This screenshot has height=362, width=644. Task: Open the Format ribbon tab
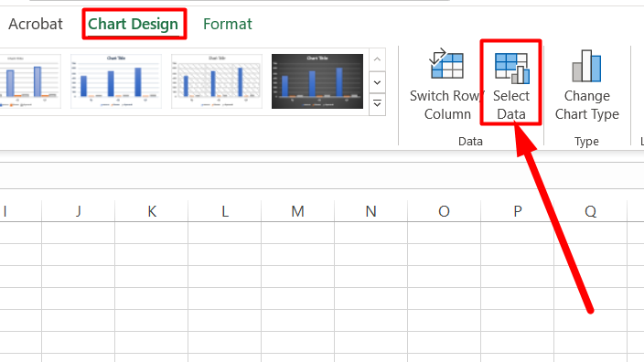(228, 24)
